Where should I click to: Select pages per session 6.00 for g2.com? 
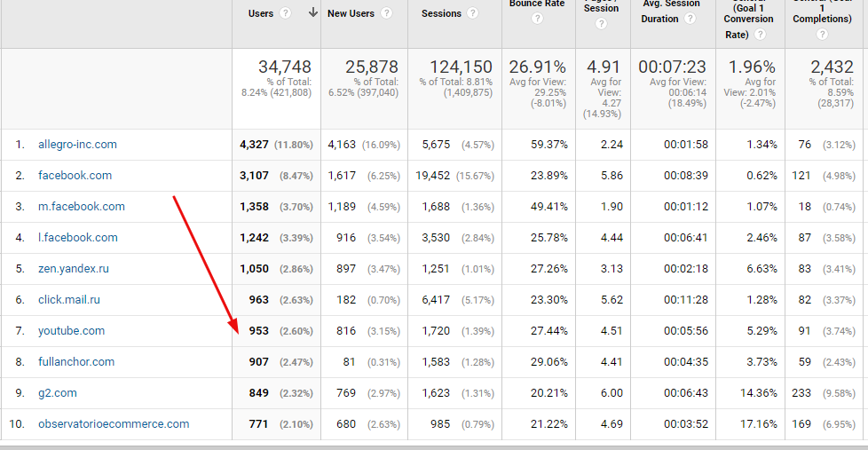(x=612, y=393)
